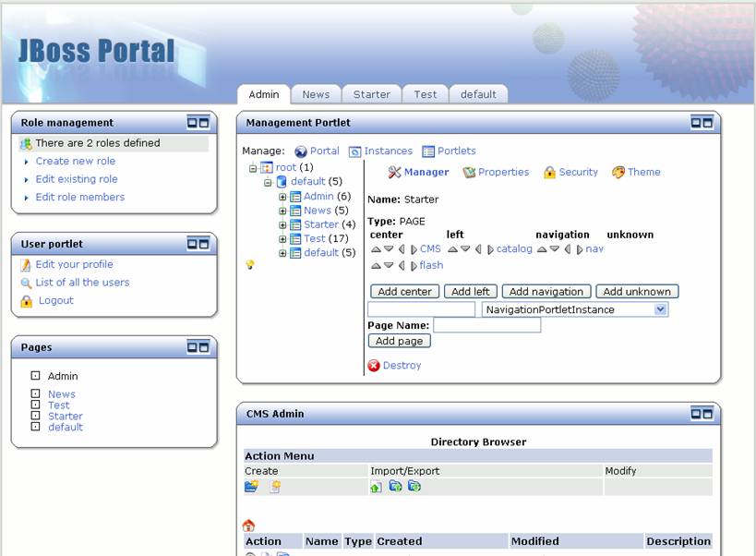Click the Edit role members link
The width and height of the screenshot is (756, 556).
point(80,197)
